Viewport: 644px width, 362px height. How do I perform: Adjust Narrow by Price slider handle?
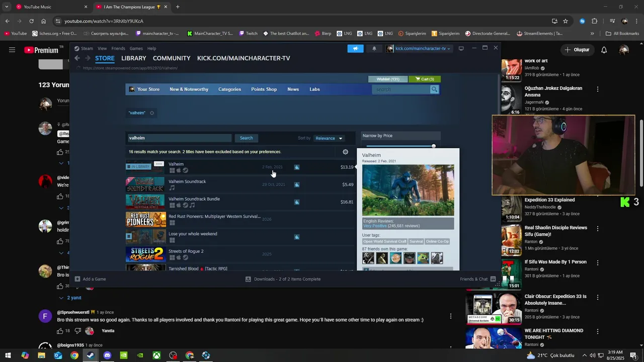[x=434, y=146]
